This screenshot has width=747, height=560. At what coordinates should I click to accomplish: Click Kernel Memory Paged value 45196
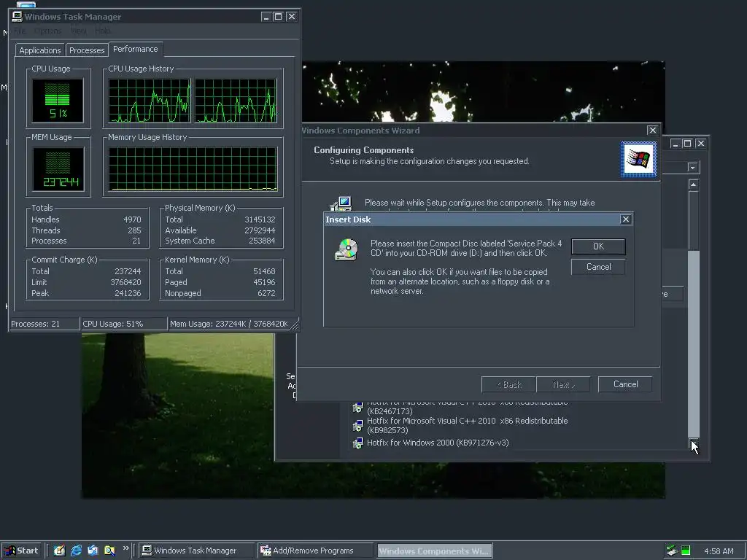264,282
